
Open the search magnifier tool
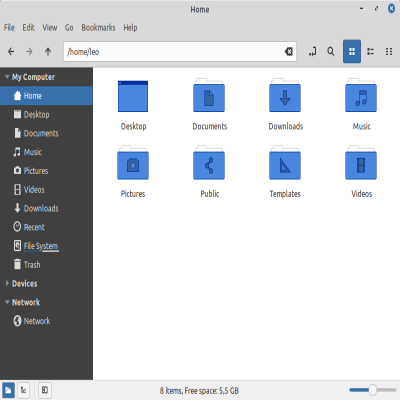[331, 52]
